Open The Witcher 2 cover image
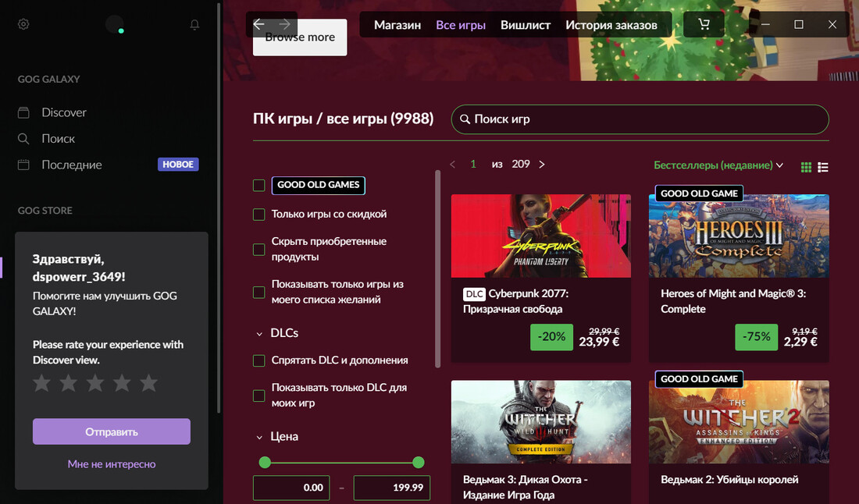This screenshot has width=859, height=504. [x=739, y=422]
